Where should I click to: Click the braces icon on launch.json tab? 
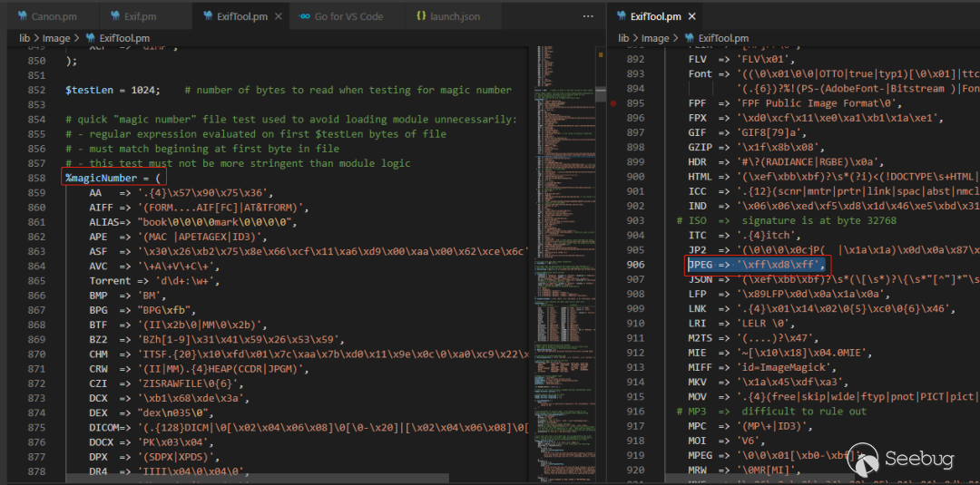421,16
